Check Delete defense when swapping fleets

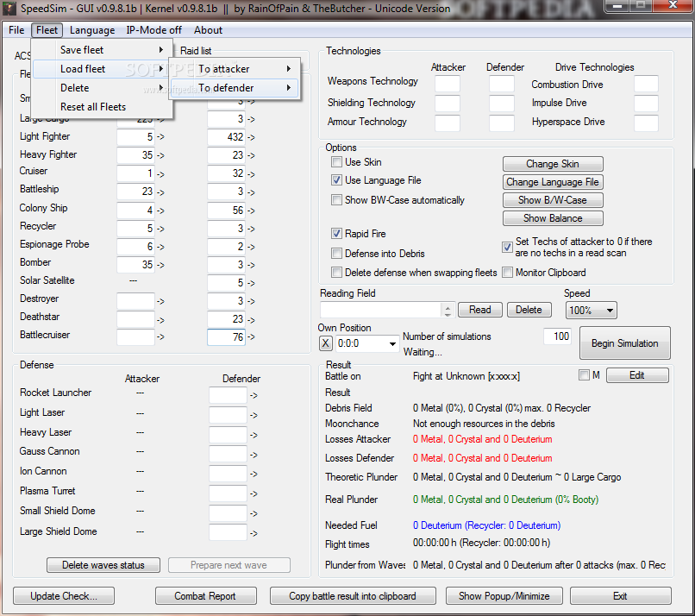pos(336,273)
